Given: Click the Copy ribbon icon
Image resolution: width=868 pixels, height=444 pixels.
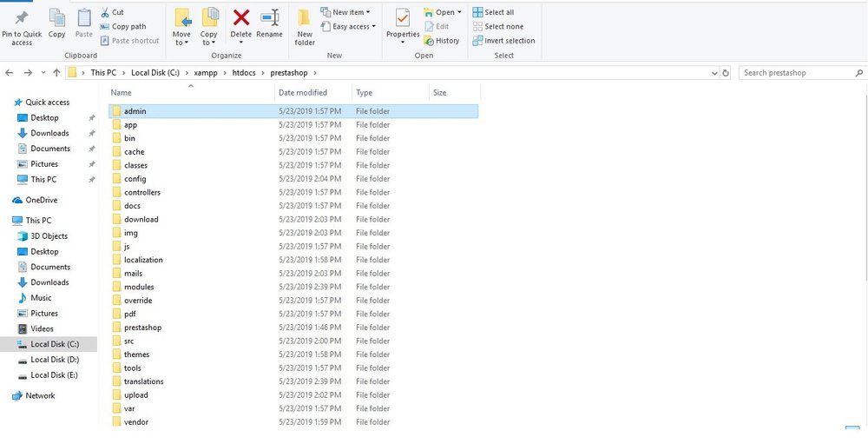Looking at the screenshot, I should 56,24.
